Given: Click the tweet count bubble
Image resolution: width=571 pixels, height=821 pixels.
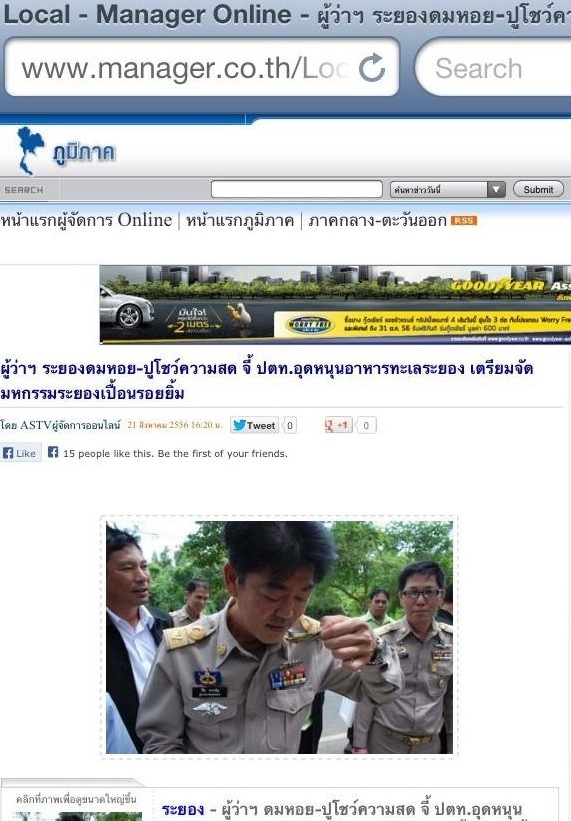Looking at the screenshot, I should point(290,425).
